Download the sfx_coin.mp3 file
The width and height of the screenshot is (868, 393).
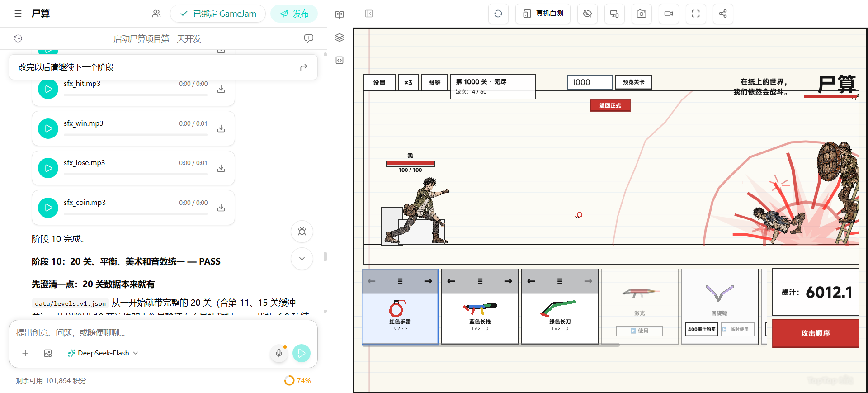coord(221,208)
